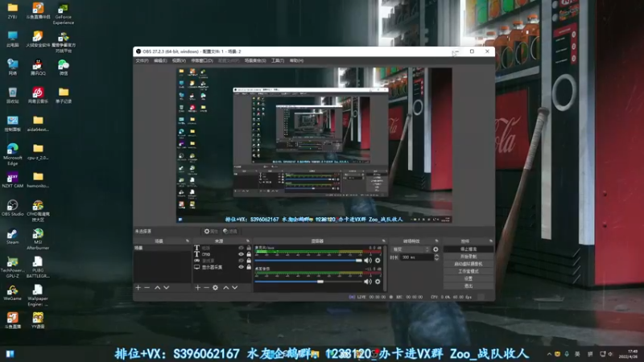Viewport: 644px width, 362px height.
Task: Open the 回收站 recycle bin icon
Action: click(x=12, y=95)
